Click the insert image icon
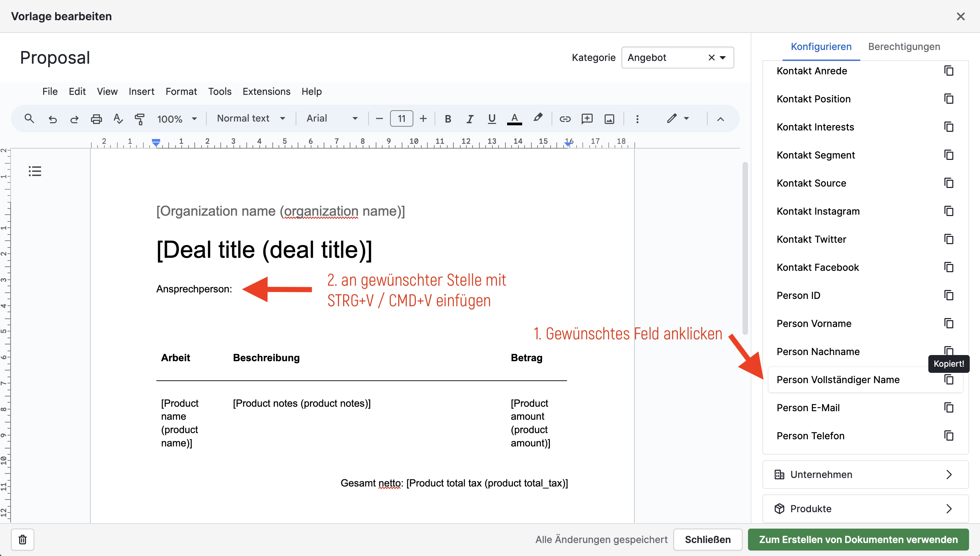980x556 pixels. point(609,119)
